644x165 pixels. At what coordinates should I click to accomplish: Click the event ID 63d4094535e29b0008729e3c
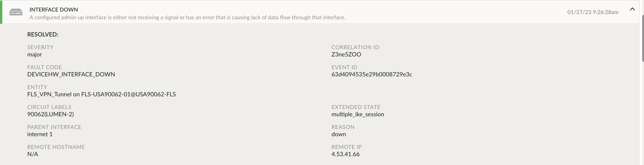pos(372,74)
